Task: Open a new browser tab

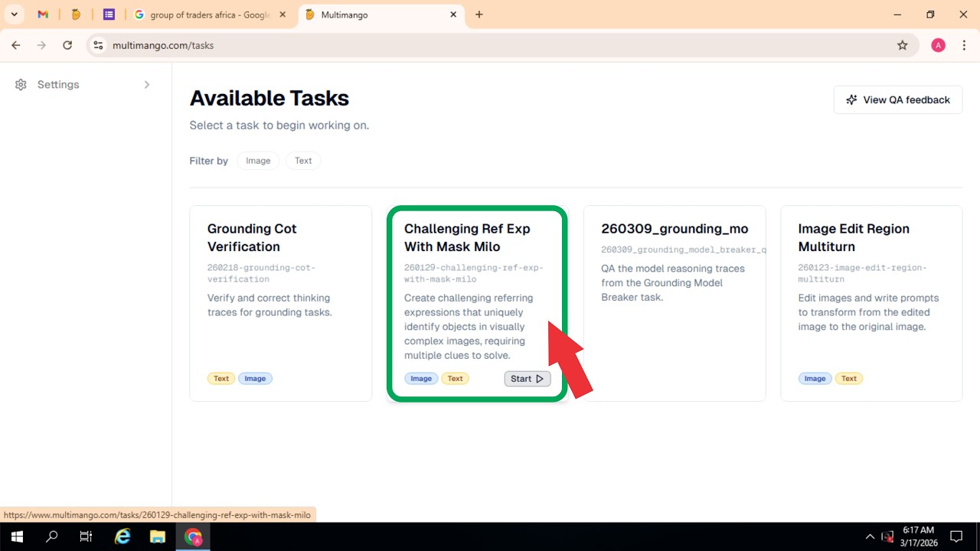Action: [479, 15]
